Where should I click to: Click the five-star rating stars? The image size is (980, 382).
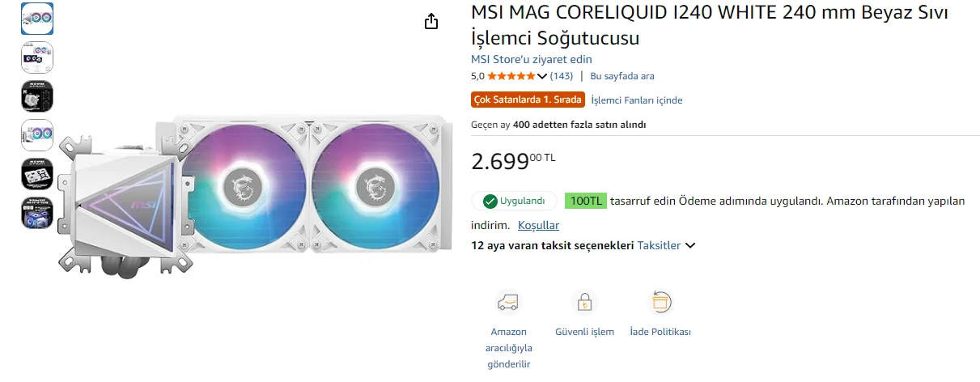point(511,76)
